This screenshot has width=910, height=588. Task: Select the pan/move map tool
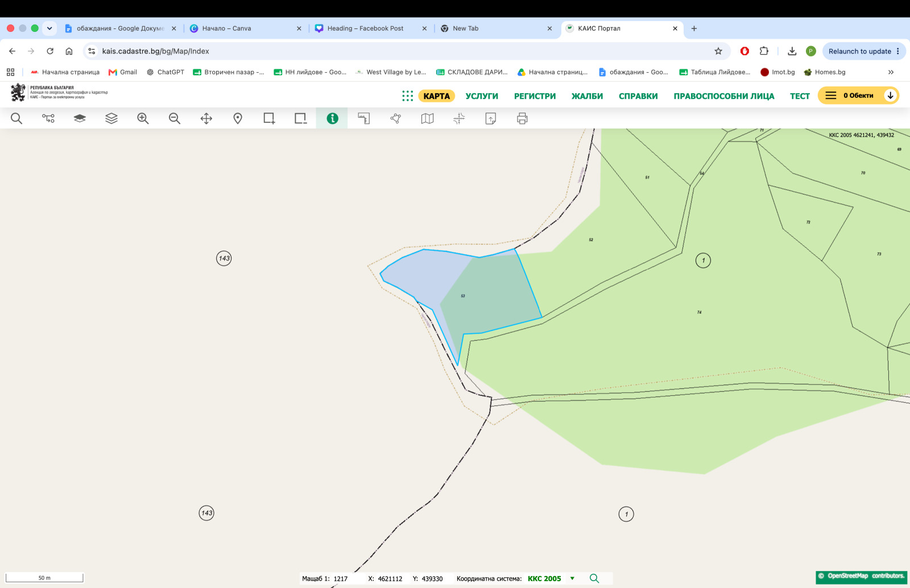[x=206, y=118]
